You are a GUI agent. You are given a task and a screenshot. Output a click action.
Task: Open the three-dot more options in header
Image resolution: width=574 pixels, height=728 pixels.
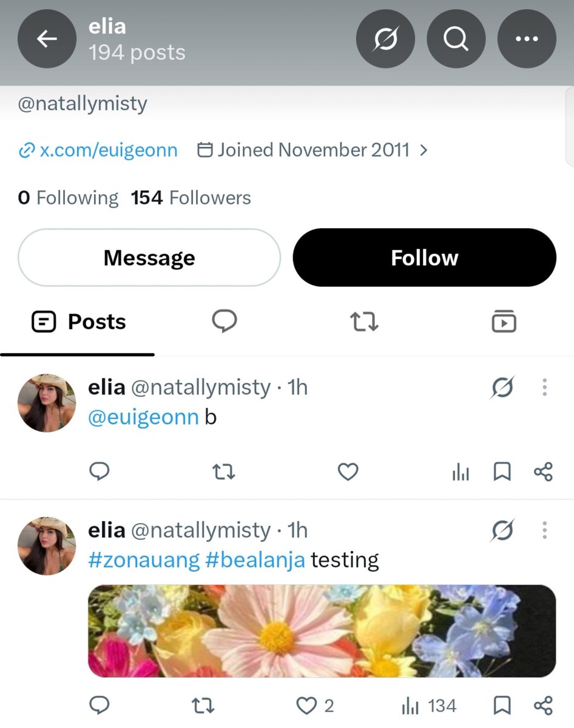coord(527,39)
